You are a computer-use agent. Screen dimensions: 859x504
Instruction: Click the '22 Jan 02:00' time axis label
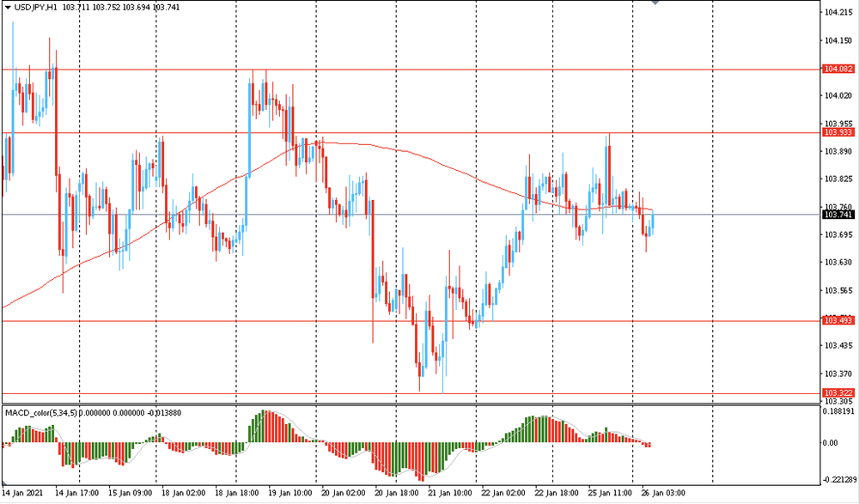tap(503, 493)
